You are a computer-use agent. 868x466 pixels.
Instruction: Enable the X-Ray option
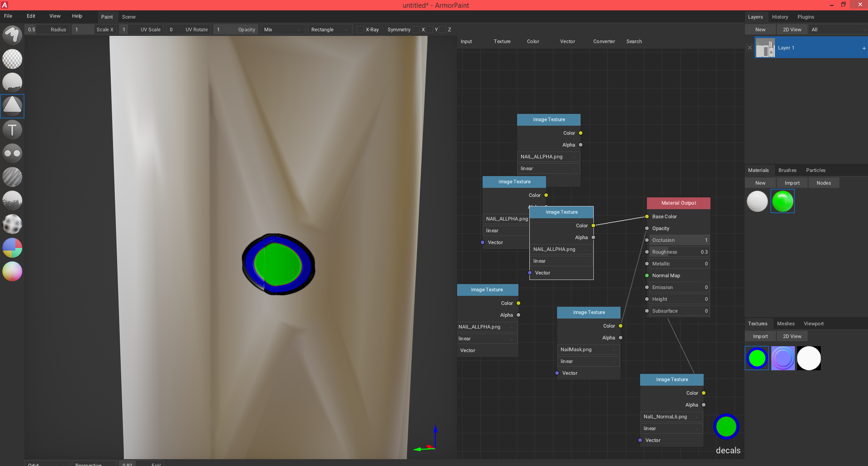click(360, 29)
